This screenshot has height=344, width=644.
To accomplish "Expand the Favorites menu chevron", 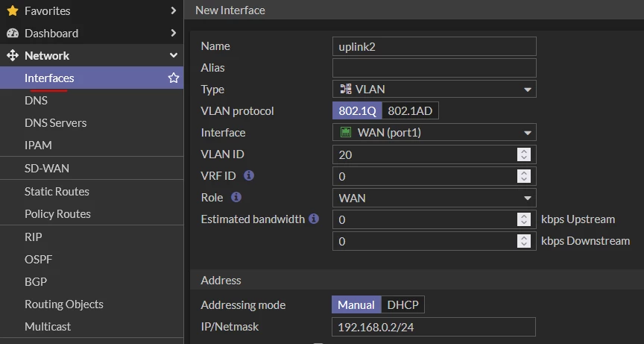I will click(174, 10).
